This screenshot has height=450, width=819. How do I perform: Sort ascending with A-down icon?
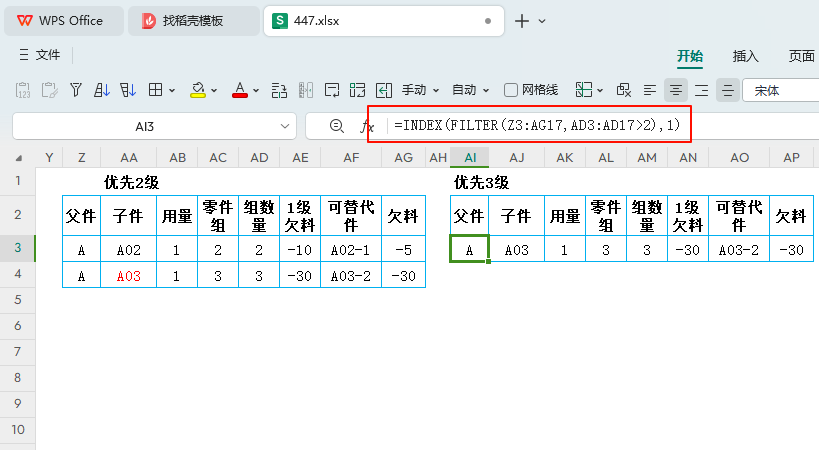click(102, 90)
